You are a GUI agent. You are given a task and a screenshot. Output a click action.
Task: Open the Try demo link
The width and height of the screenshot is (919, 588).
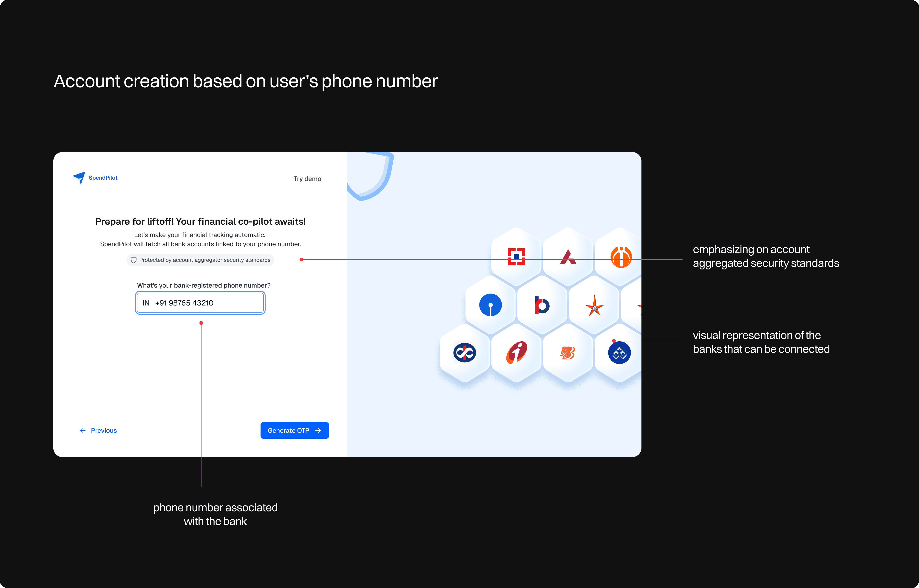pyautogui.click(x=307, y=179)
